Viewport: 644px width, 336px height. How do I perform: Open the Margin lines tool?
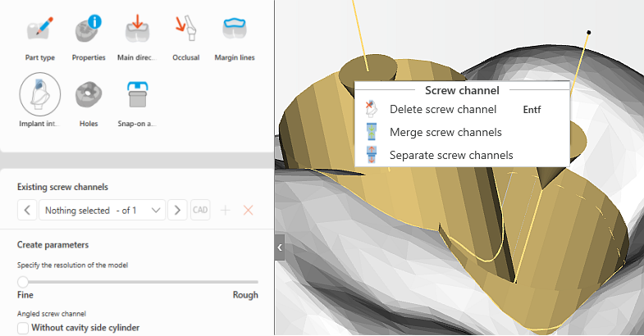[x=235, y=39]
